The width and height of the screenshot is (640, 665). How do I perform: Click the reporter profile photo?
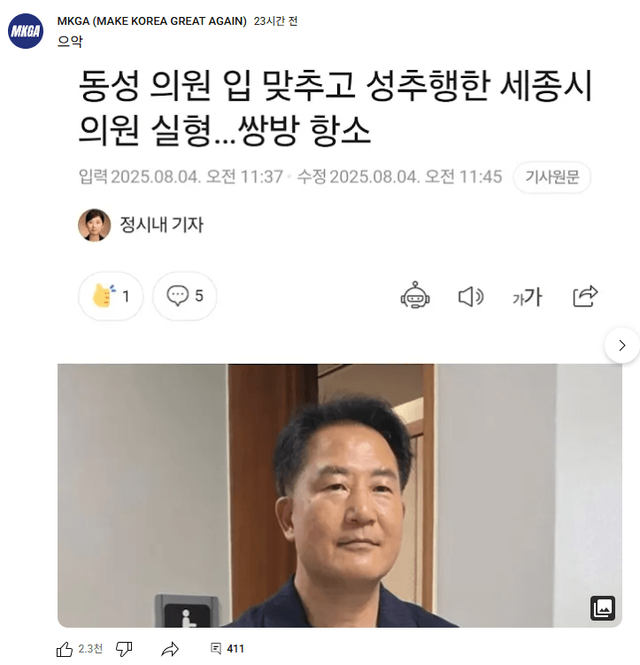(94, 225)
